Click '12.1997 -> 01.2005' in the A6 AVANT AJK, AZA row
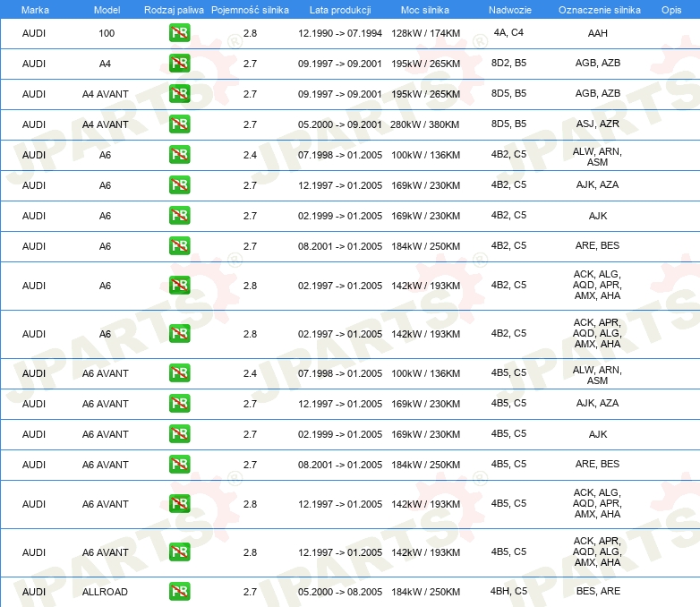 tap(340, 404)
